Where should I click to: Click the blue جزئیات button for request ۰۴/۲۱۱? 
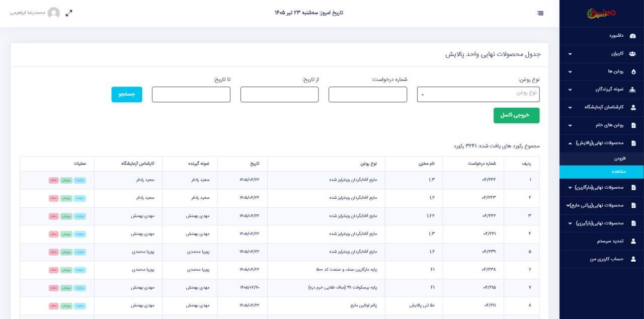[x=80, y=306]
